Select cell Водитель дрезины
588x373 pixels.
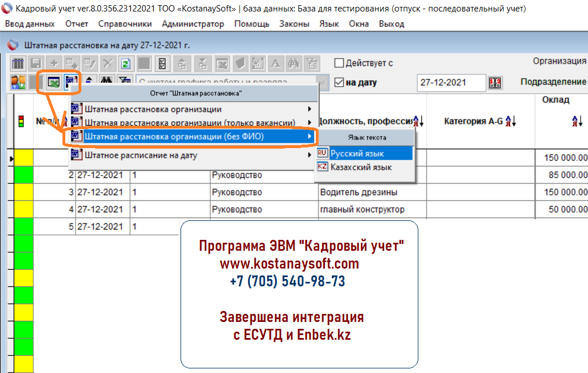(x=372, y=192)
